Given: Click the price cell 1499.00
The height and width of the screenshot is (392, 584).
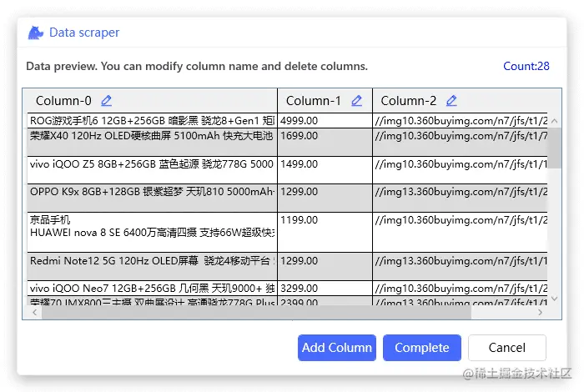Looking at the screenshot, I should 325,170.
